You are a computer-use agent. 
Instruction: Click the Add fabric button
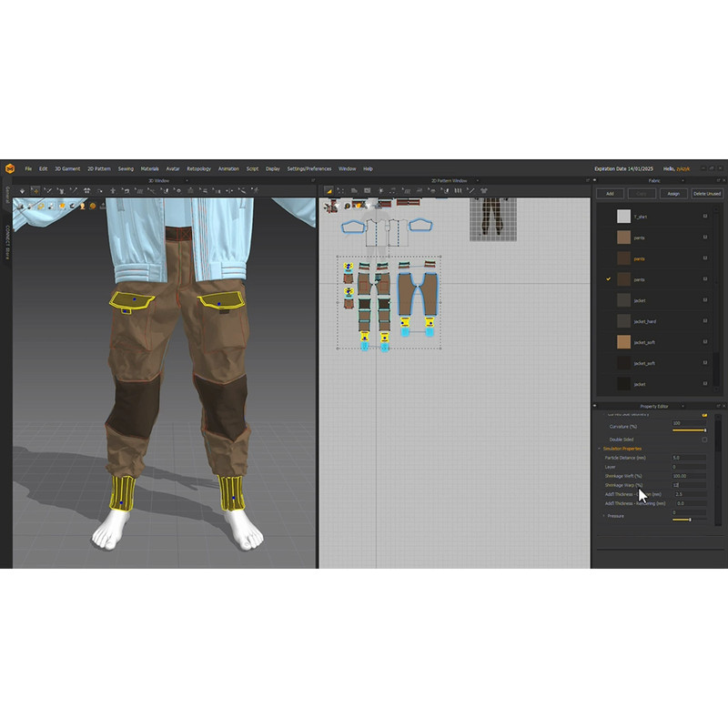(x=610, y=194)
